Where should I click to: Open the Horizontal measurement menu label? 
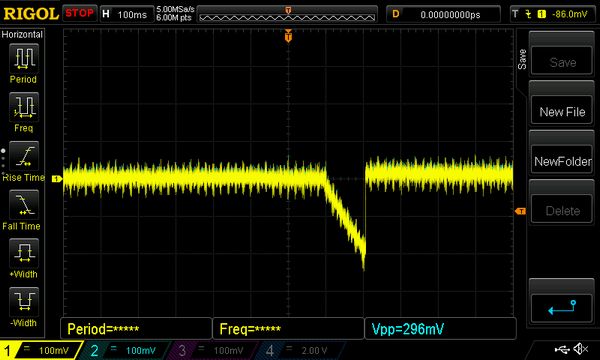(22, 34)
